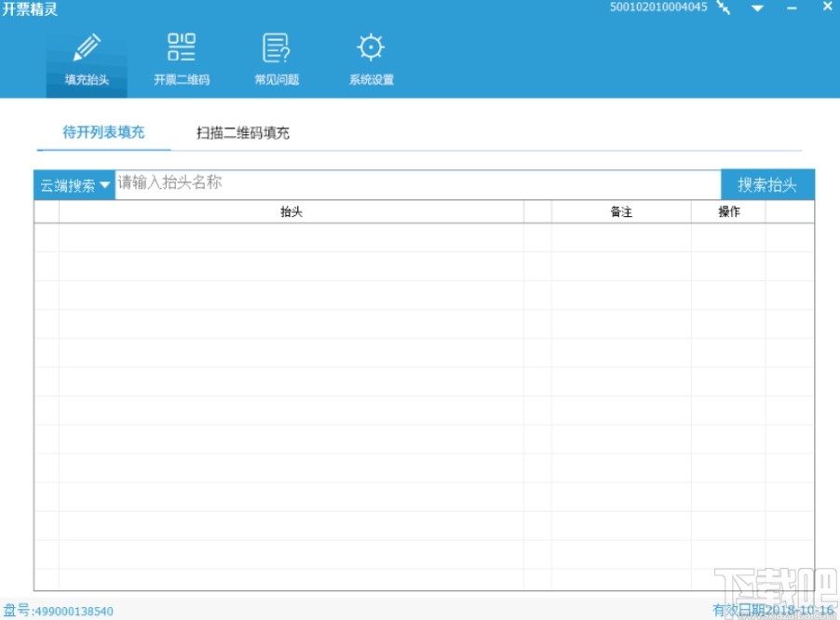
Task: Click the 开票精灵 title text
Action: coord(30,8)
